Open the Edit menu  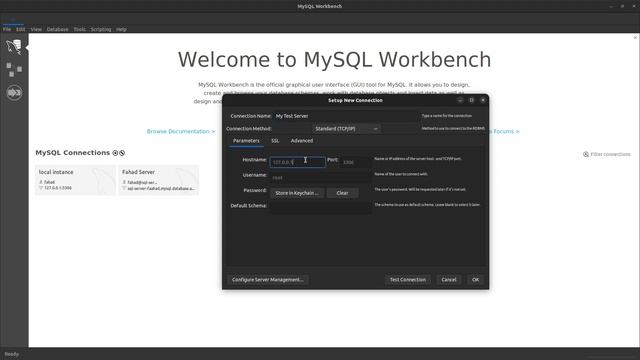20,29
